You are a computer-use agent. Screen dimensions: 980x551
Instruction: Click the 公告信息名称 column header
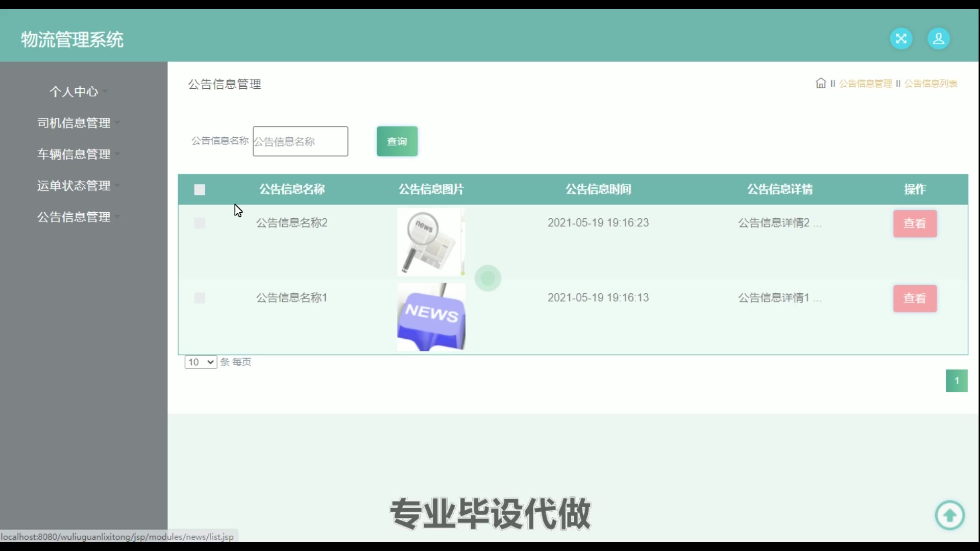292,189
